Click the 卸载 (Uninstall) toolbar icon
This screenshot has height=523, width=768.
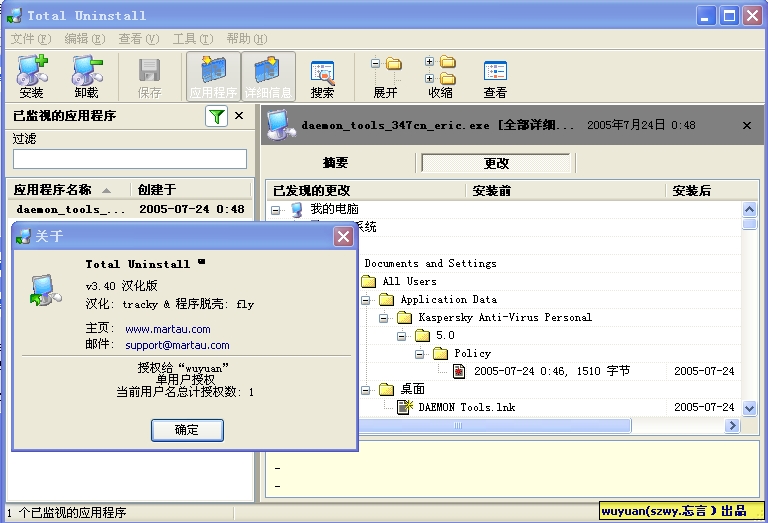[87, 76]
